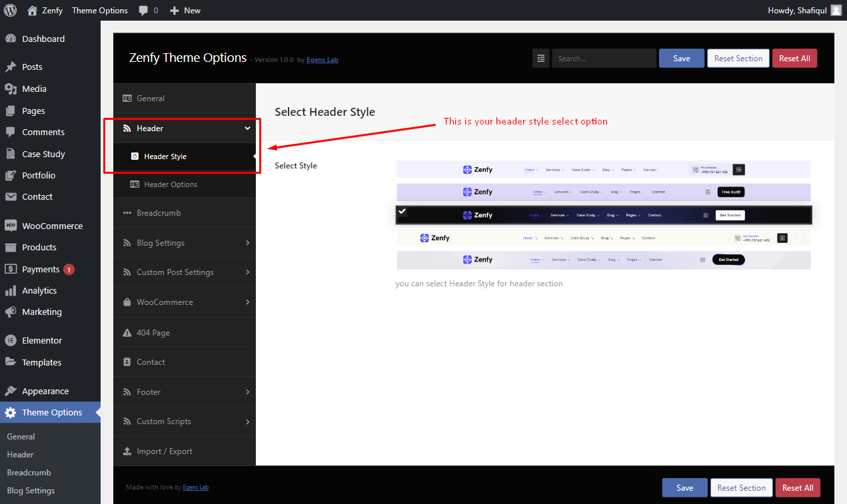The width and height of the screenshot is (847, 504).
Task: Open the General section in options panel
Action: 185,98
